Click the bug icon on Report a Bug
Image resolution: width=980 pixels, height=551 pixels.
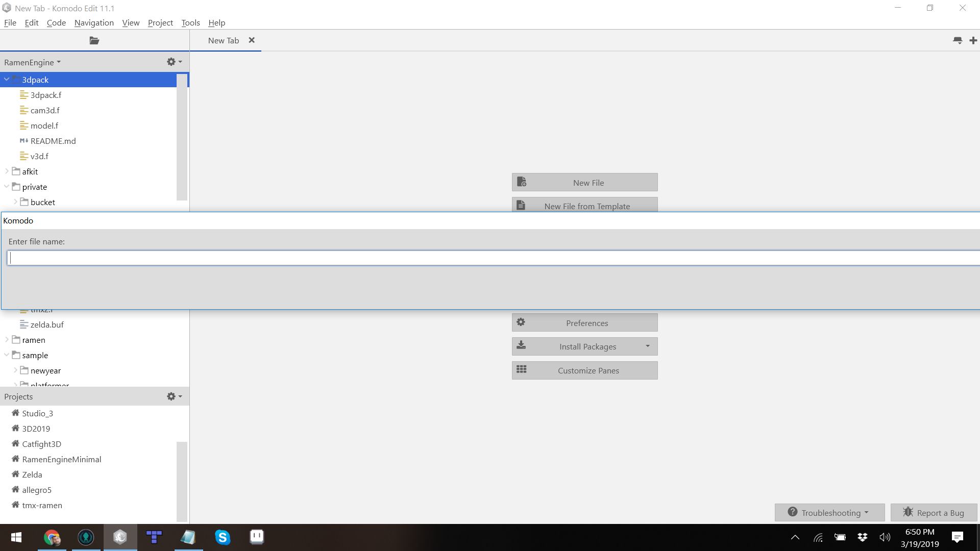point(909,512)
